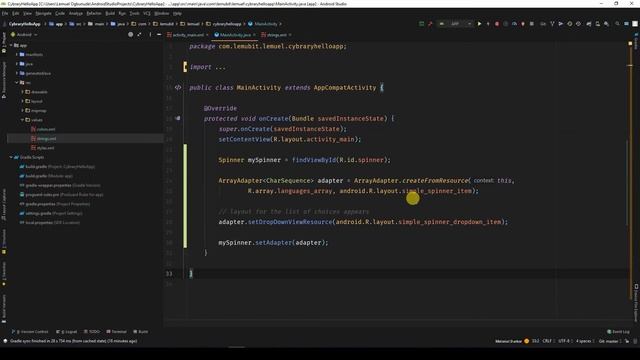Image resolution: width=640 pixels, height=360 pixels.
Task: Click the Collapse All icon in Project panel
Action: click(x=140, y=35)
